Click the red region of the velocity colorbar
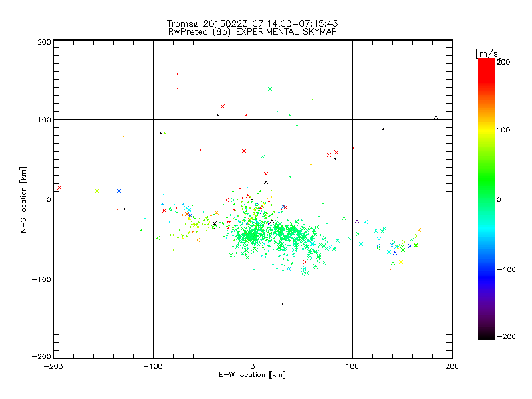 487,70
